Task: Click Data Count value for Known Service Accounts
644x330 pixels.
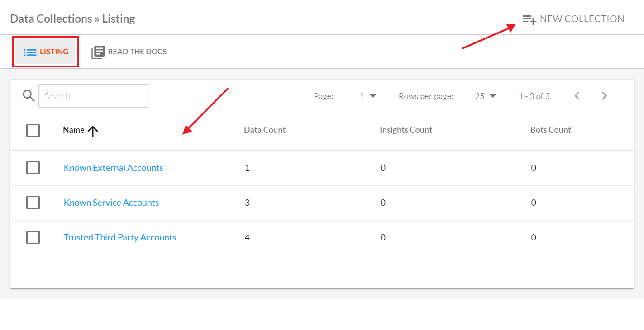Action: [247, 203]
